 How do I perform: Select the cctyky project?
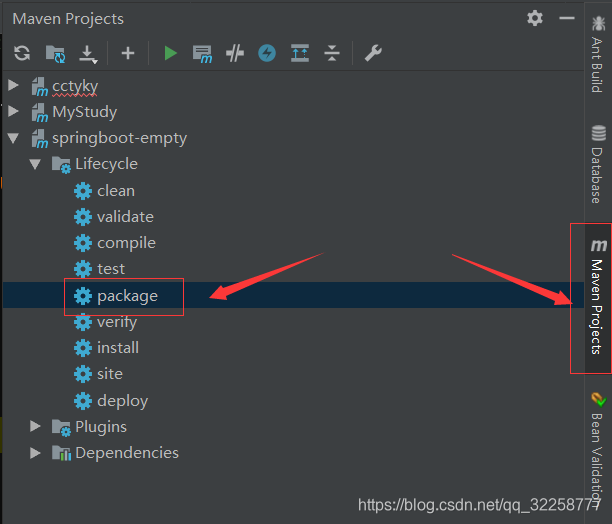pos(75,86)
